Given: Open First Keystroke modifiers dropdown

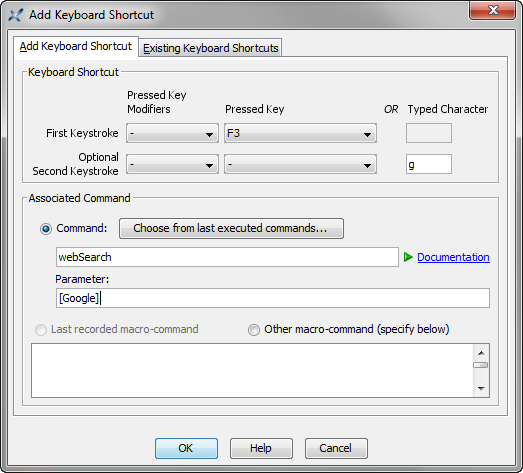Looking at the screenshot, I should pyautogui.click(x=172, y=133).
